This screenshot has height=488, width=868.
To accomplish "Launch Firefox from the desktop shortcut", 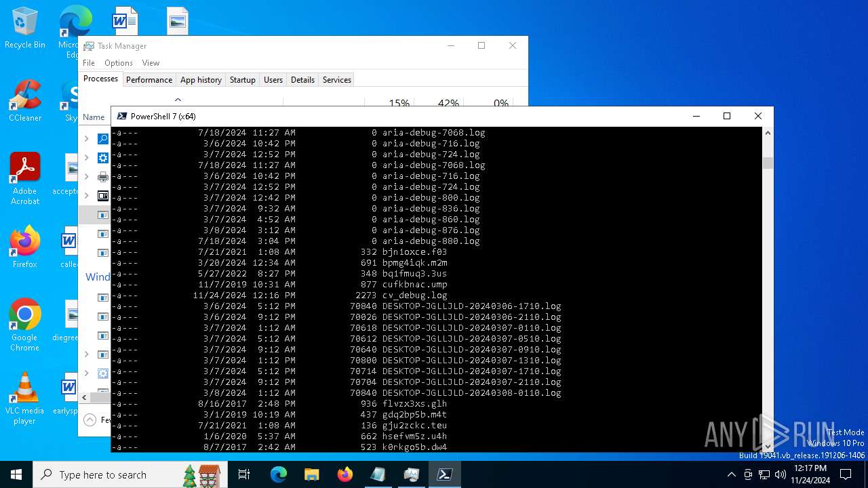I will pos(25,247).
